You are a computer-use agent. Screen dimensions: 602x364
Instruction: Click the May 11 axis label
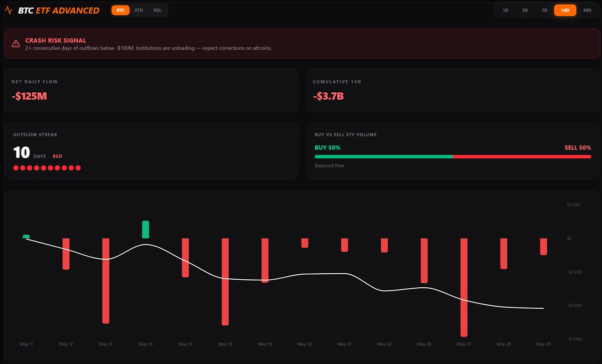tap(26, 344)
